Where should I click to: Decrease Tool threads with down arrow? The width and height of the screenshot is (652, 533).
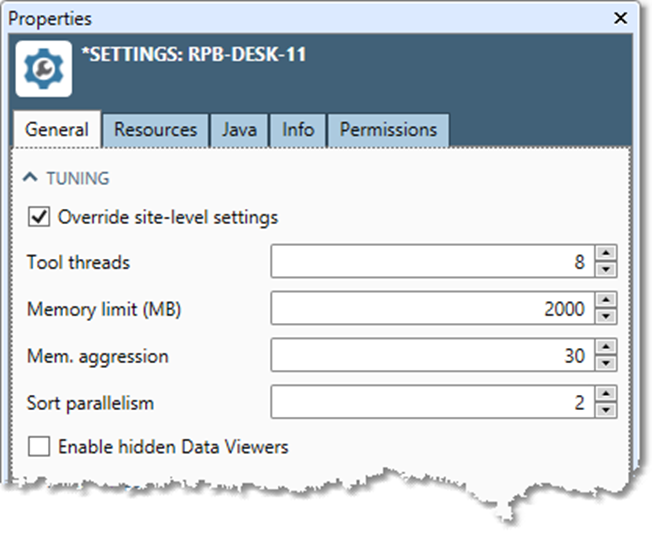(605, 270)
